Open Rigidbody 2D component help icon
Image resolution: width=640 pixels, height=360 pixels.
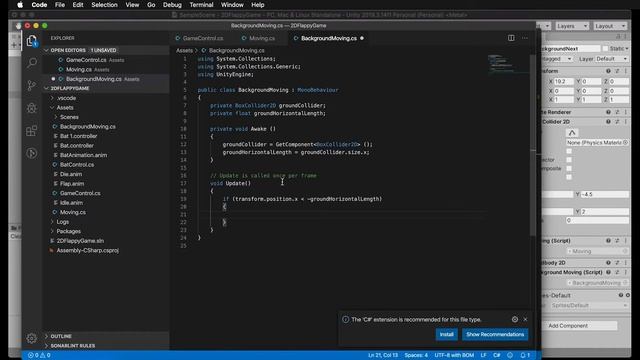(608, 263)
